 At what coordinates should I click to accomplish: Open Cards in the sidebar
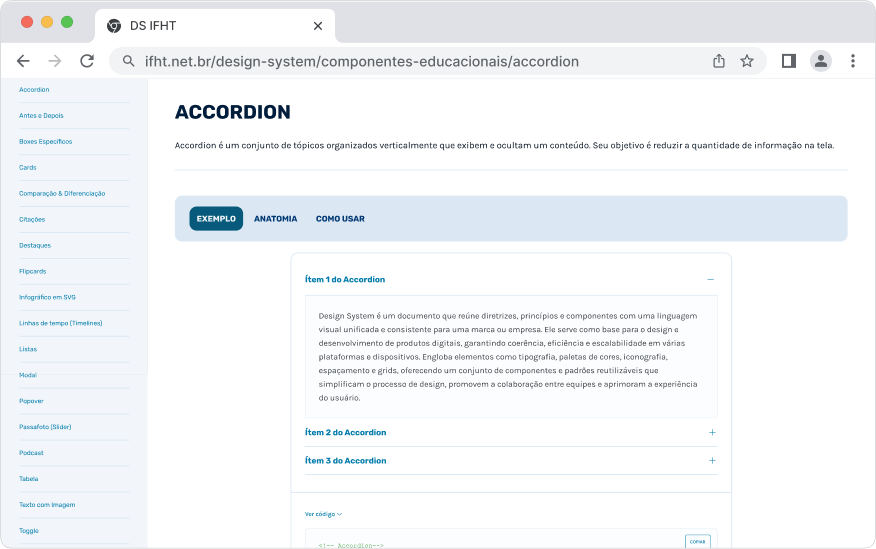pyautogui.click(x=27, y=168)
